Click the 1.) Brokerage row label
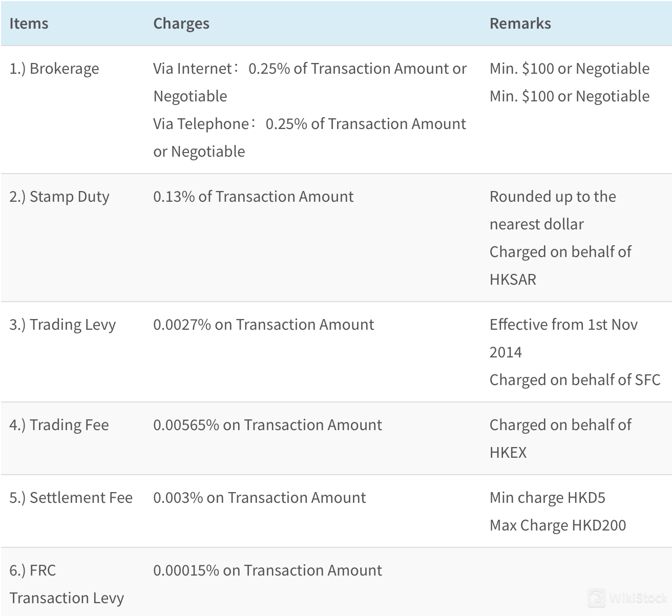 click(54, 69)
